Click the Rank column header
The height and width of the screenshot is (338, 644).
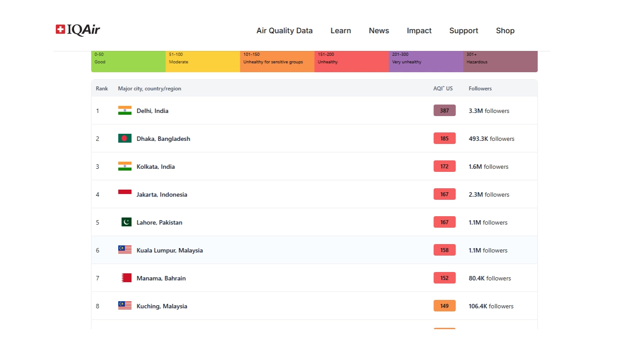coord(102,89)
